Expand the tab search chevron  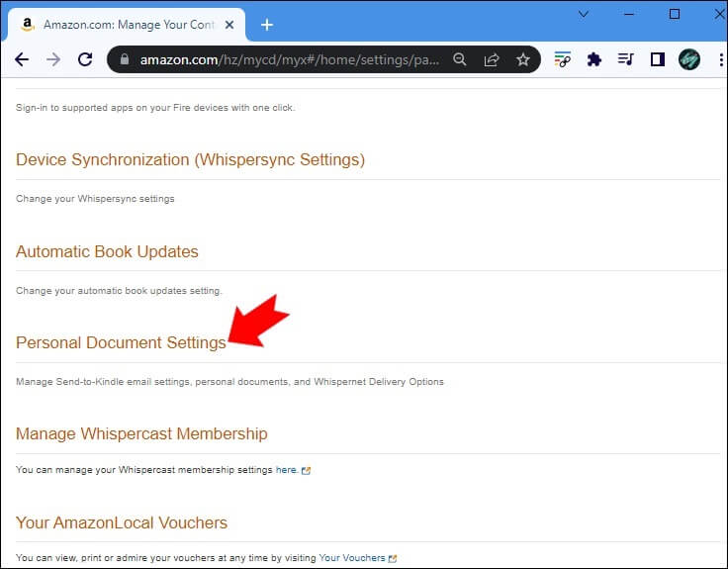[x=584, y=14]
